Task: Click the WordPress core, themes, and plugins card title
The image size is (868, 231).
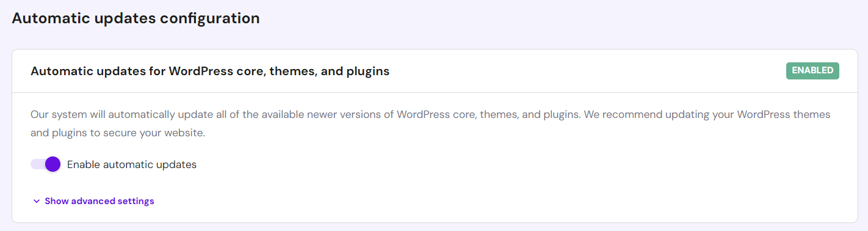Action: 210,71
